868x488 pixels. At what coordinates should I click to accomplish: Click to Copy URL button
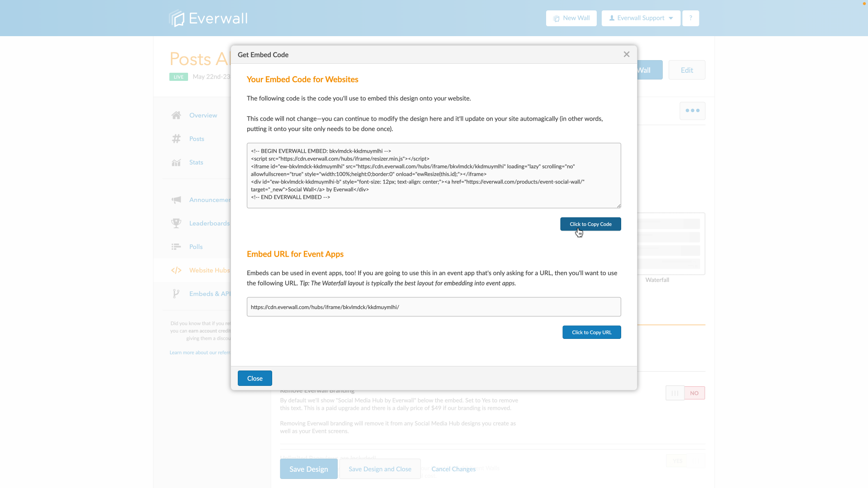tap(591, 332)
